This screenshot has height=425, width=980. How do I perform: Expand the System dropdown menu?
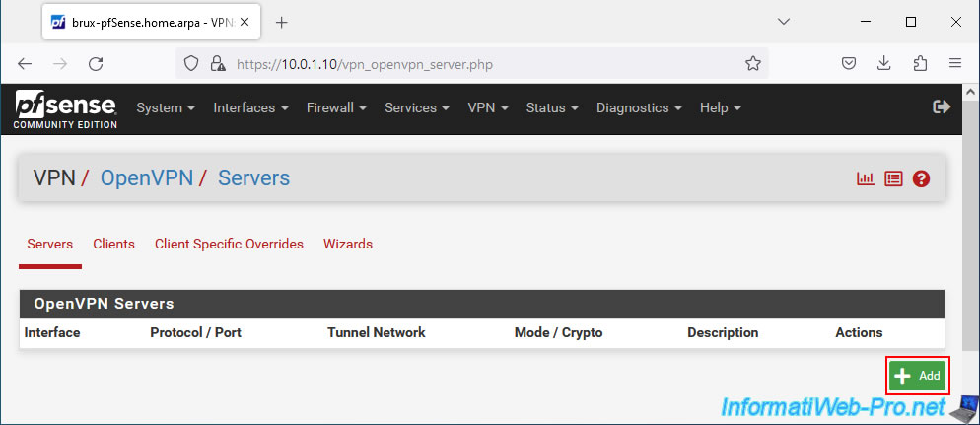click(x=166, y=108)
